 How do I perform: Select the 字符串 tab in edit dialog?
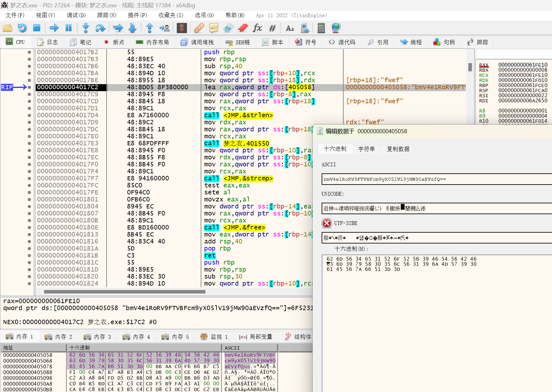(x=366, y=149)
